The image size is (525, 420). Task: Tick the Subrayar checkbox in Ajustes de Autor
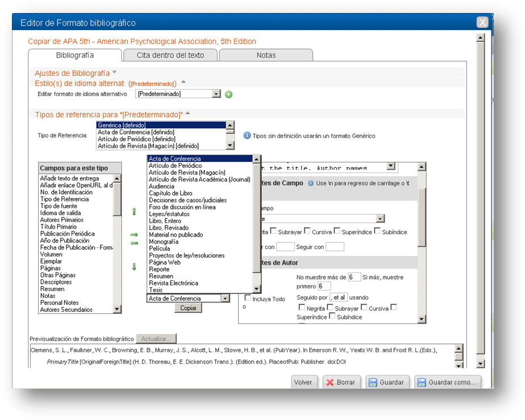tap(330, 307)
